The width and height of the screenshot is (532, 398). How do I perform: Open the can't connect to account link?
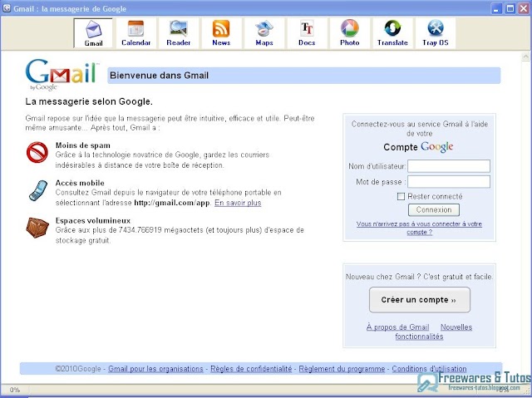point(419,228)
